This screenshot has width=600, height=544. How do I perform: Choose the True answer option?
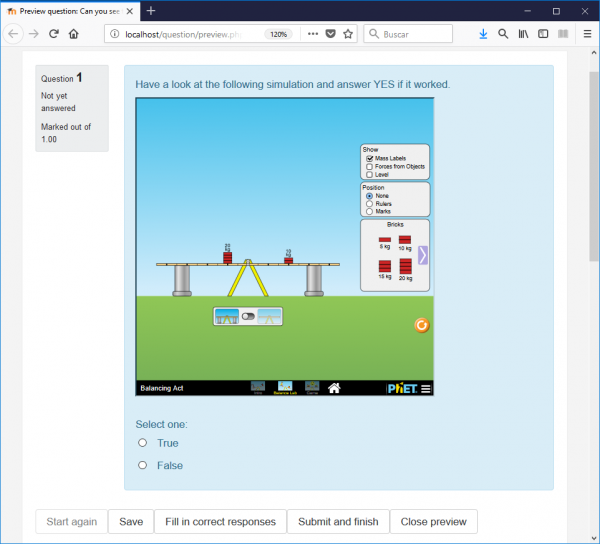click(143, 443)
